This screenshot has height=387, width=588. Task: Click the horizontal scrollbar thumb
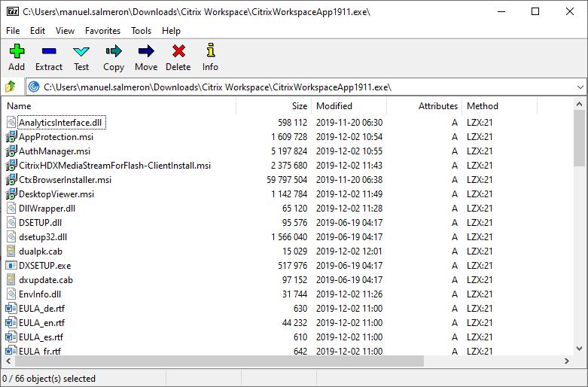tap(219, 361)
